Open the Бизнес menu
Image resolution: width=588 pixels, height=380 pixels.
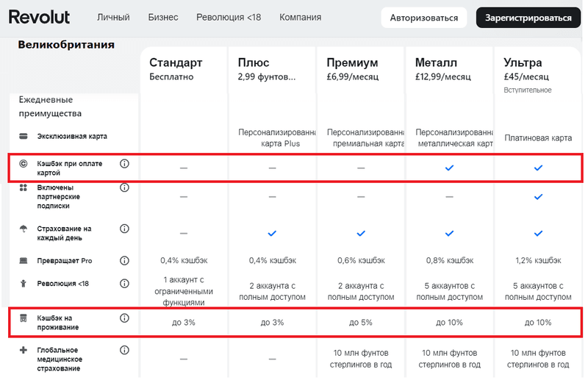(x=163, y=17)
